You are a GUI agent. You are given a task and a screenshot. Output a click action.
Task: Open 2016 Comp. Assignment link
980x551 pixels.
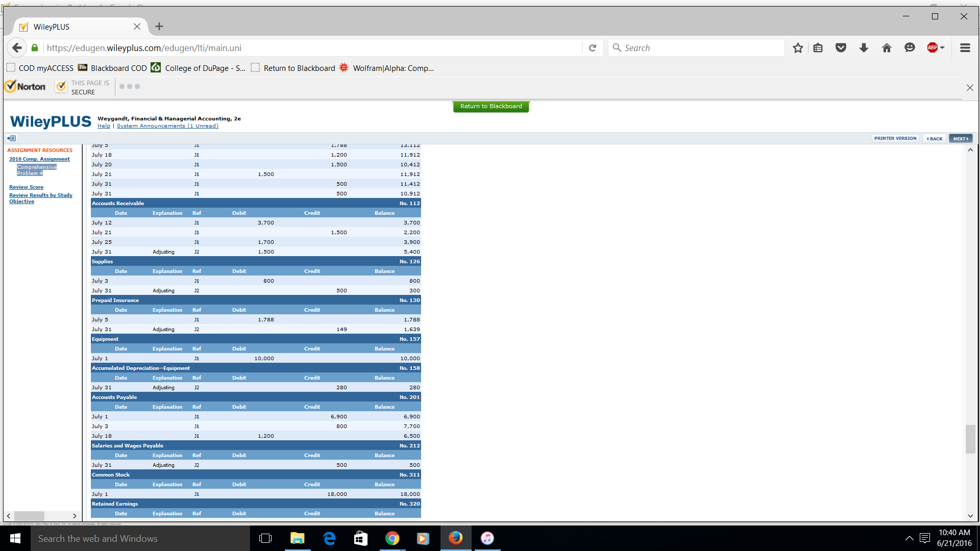pos(39,159)
